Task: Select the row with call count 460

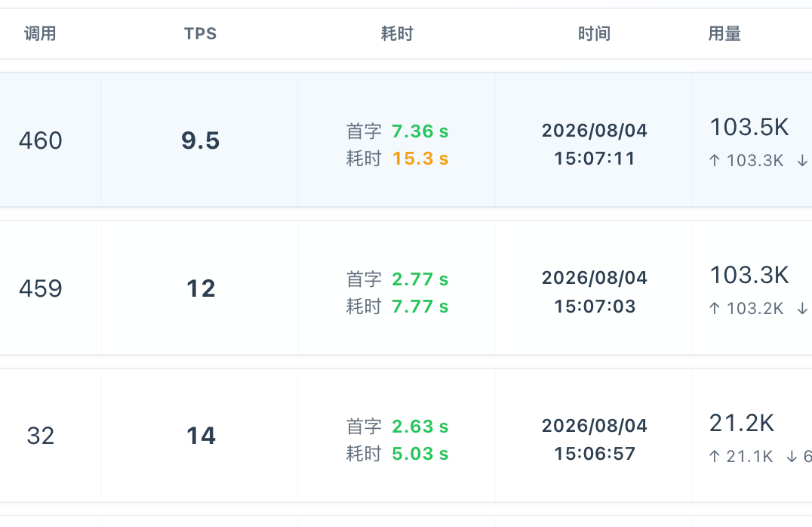Action: coord(406,140)
